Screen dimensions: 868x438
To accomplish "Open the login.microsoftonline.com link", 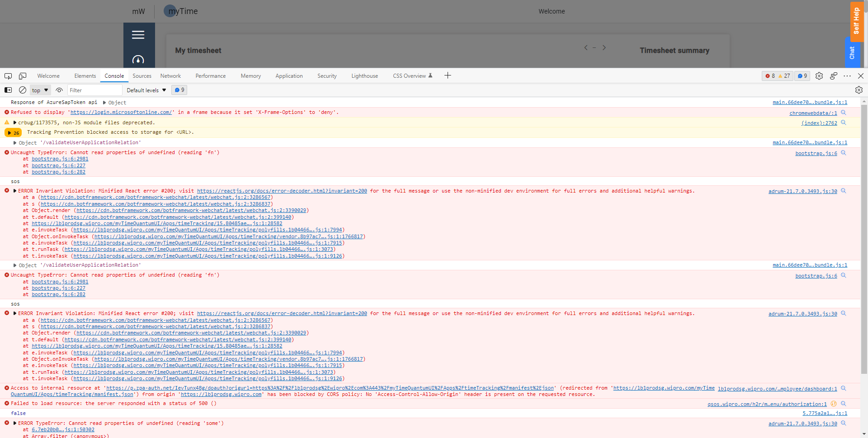I will 121,112.
